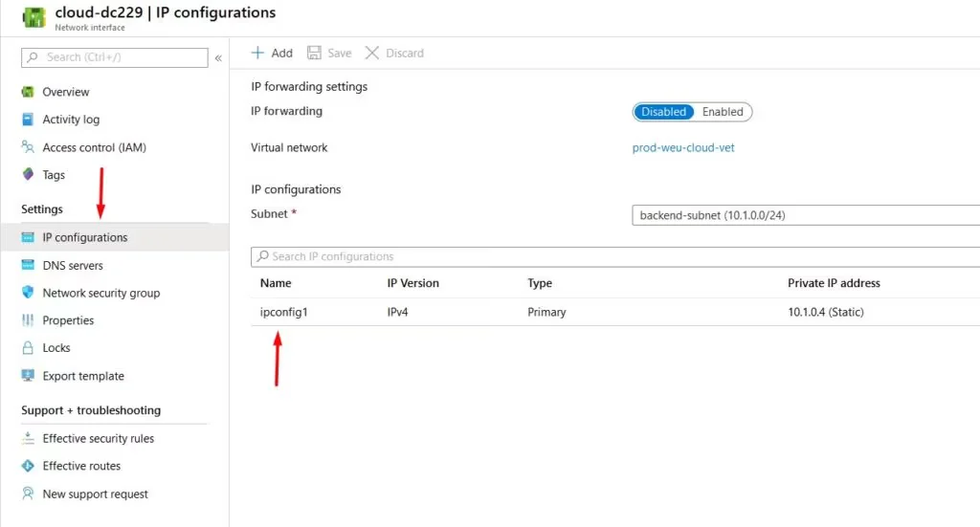Image resolution: width=980 pixels, height=527 pixels.
Task: Open the ipconfig1 configuration row
Action: (283, 312)
